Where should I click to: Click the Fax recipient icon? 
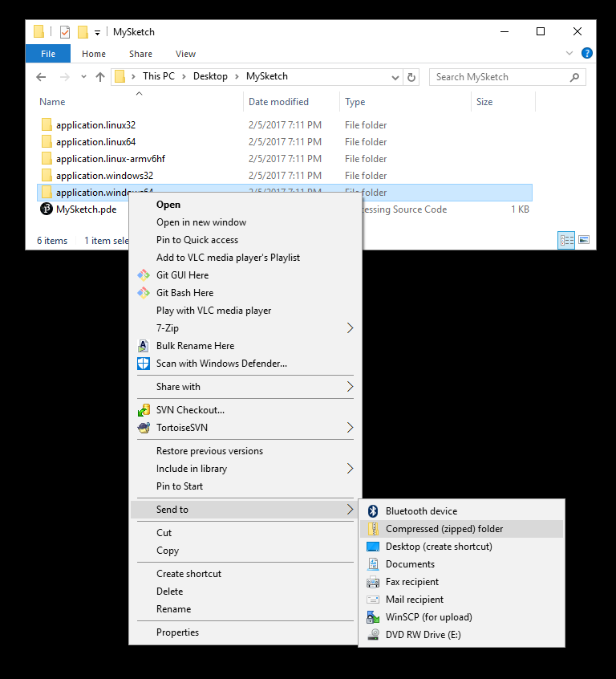(373, 582)
